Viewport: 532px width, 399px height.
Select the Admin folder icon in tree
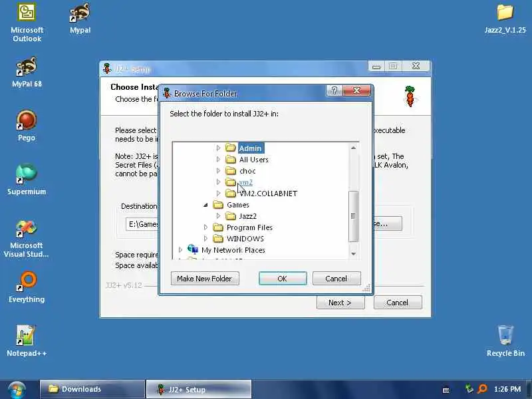click(x=231, y=148)
